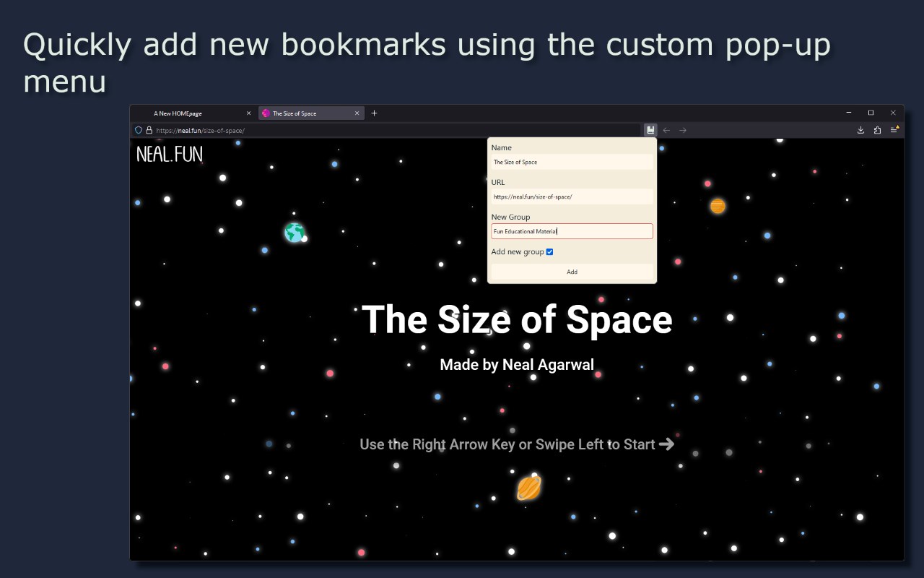
Task: Open the browser extensions puzzle icon
Action: pos(877,130)
